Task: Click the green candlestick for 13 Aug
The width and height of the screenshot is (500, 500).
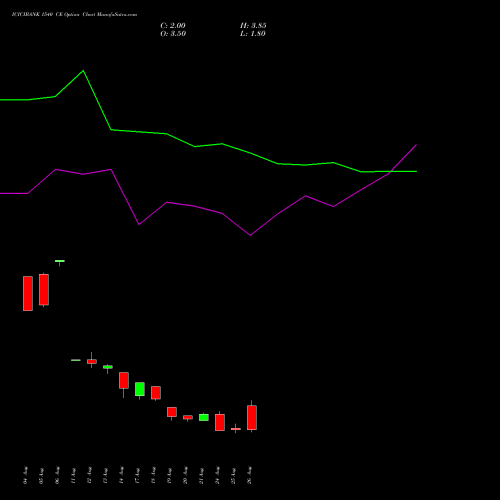Action: click(108, 367)
